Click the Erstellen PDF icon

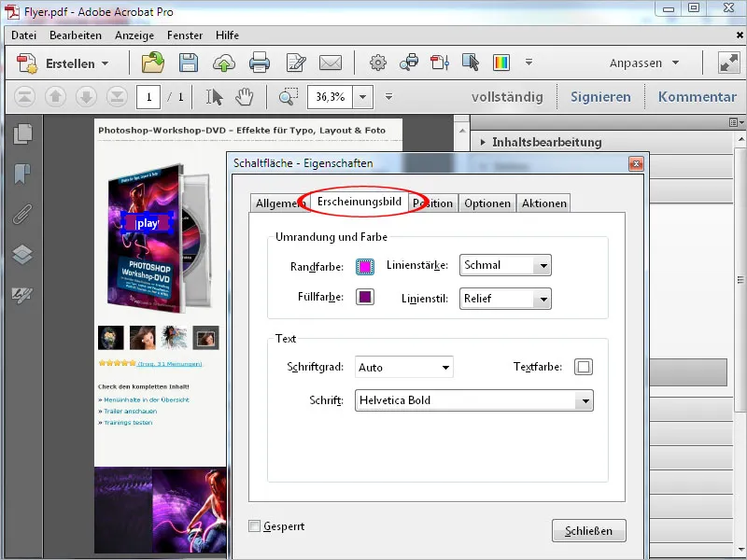click(x=27, y=63)
